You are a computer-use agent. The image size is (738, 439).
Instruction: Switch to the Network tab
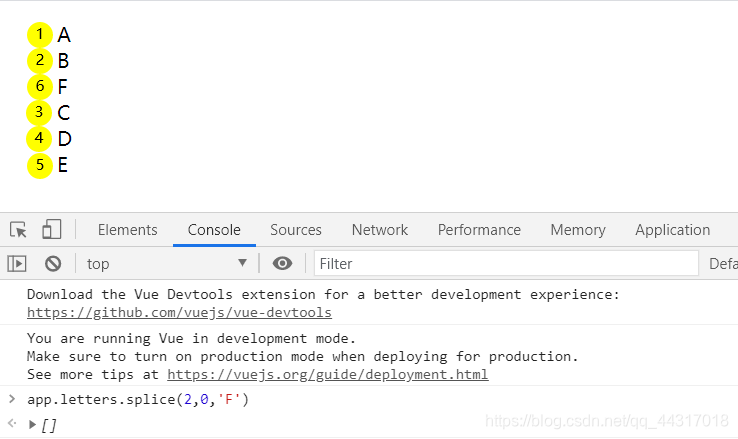click(x=380, y=230)
